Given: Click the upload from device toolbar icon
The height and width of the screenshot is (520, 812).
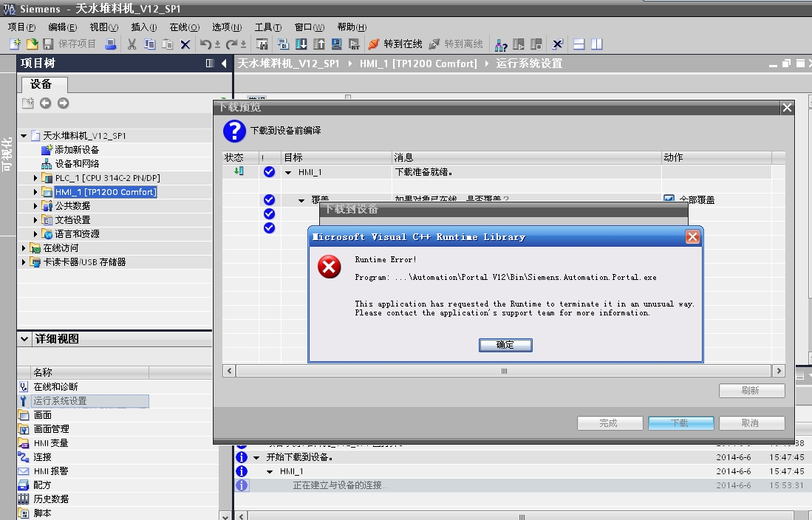Looking at the screenshot, I should tap(319, 44).
